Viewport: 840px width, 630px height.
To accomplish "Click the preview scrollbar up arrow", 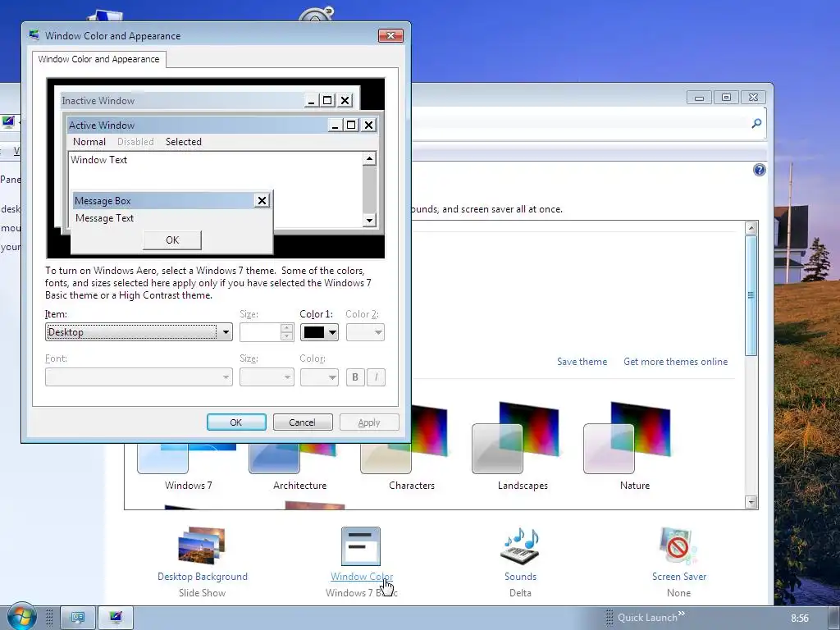I will [369, 158].
